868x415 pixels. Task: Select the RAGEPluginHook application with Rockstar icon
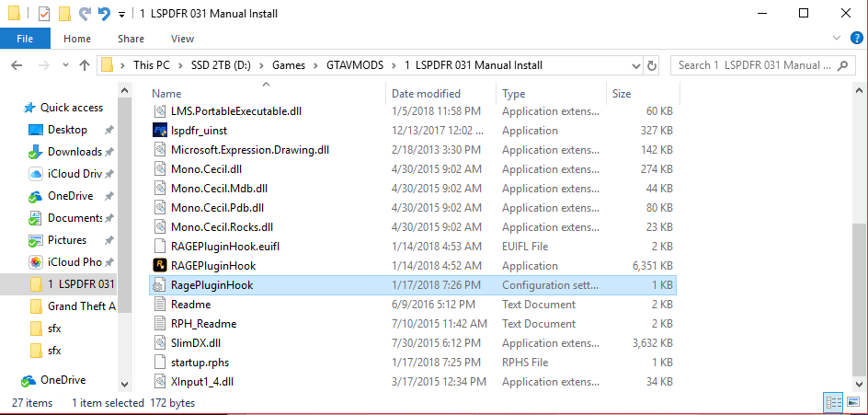point(211,266)
